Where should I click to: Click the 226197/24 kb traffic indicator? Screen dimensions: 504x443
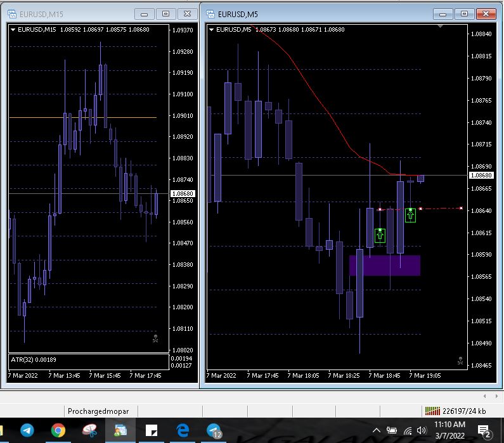(464, 411)
